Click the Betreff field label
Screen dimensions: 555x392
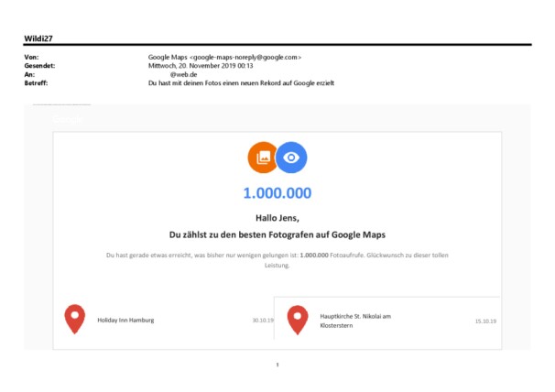tap(35, 82)
